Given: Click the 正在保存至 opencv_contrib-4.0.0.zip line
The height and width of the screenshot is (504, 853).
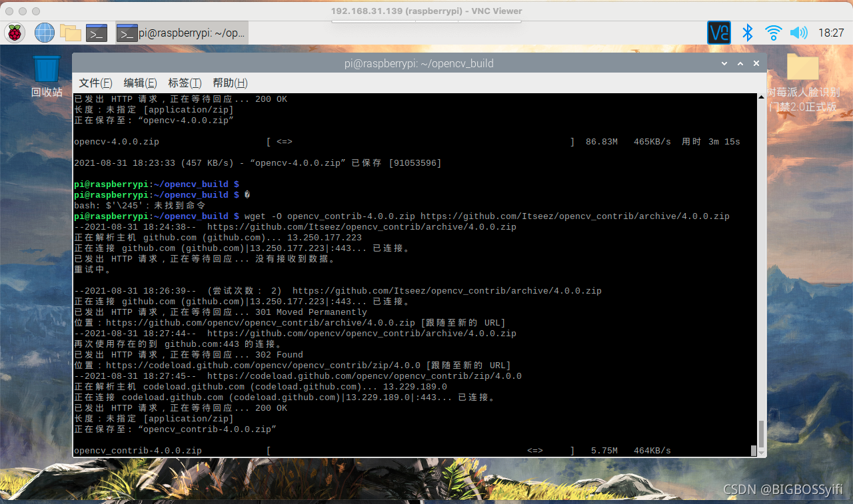Looking at the screenshot, I should pos(175,429).
